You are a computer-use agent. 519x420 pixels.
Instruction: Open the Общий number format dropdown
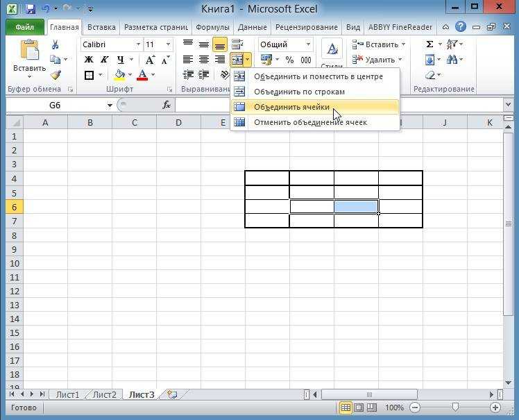[308, 44]
